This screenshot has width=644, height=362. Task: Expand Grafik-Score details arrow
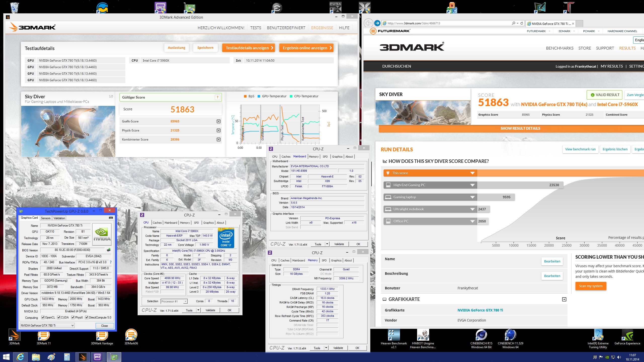click(219, 121)
